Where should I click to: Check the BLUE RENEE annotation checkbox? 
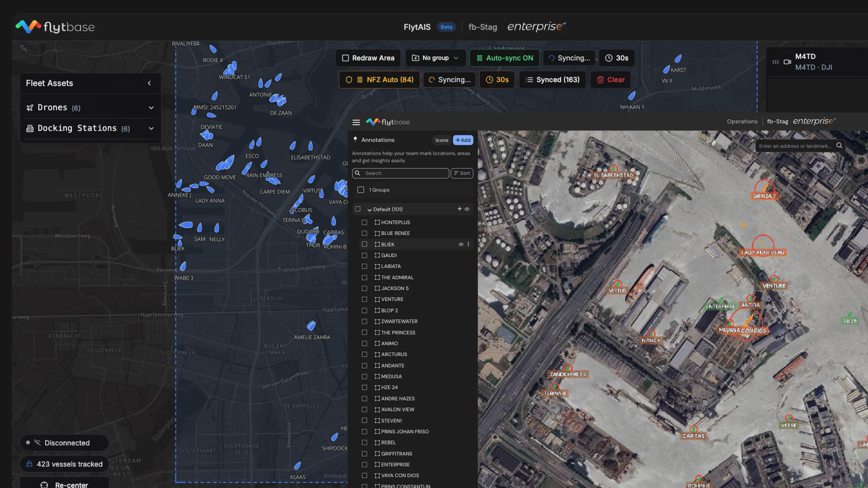[364, 233]
